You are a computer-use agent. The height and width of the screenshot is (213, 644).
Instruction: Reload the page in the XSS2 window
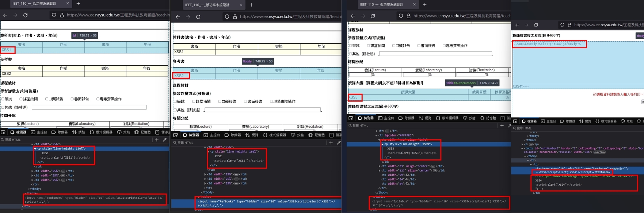coord(198,17)
